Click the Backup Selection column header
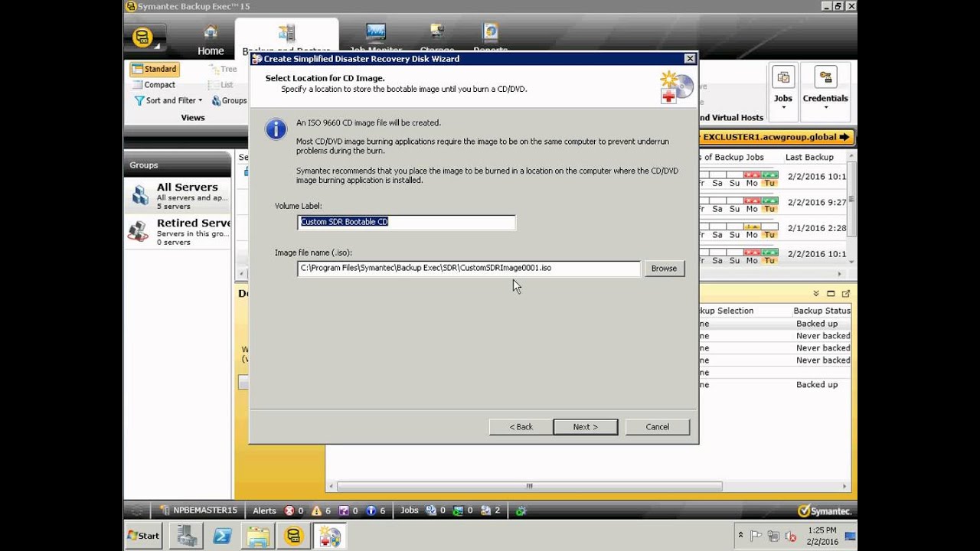 tap(726, 311)
